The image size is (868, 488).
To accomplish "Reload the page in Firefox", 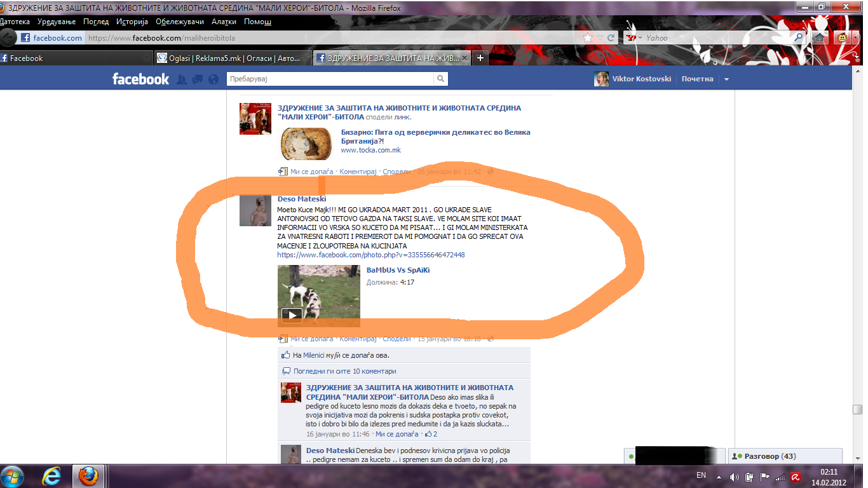I will (x=611, y=38).
